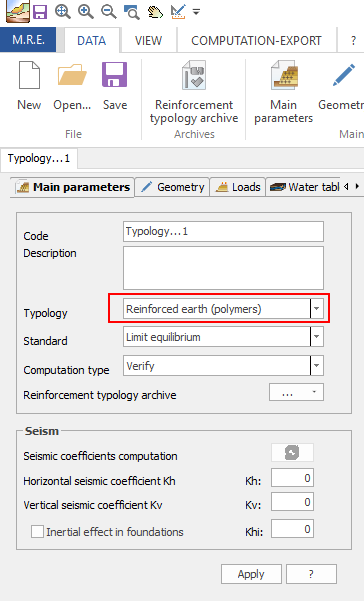
Task: Click the measure/check pencil icon in quick toolbar
Action: [178, 12]
